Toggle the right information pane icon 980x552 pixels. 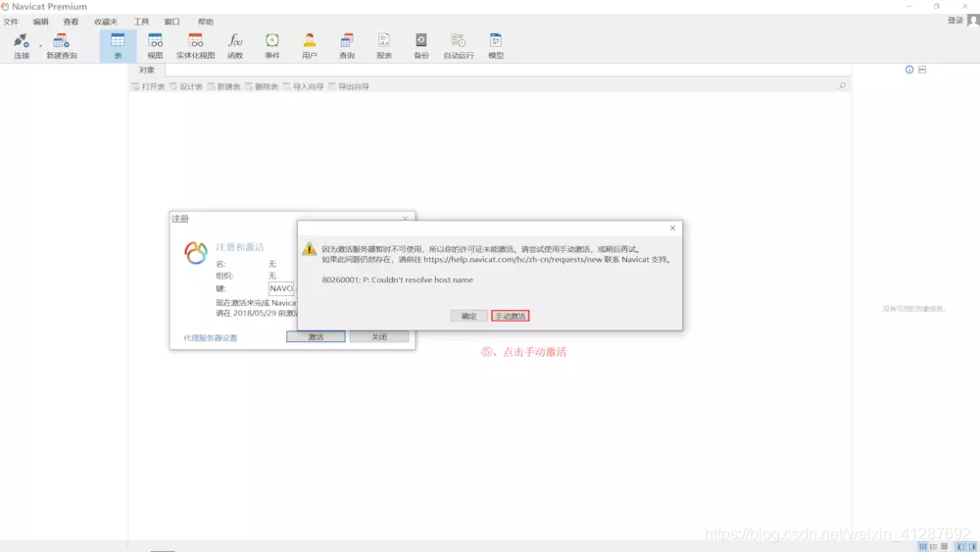coord(972,546)
